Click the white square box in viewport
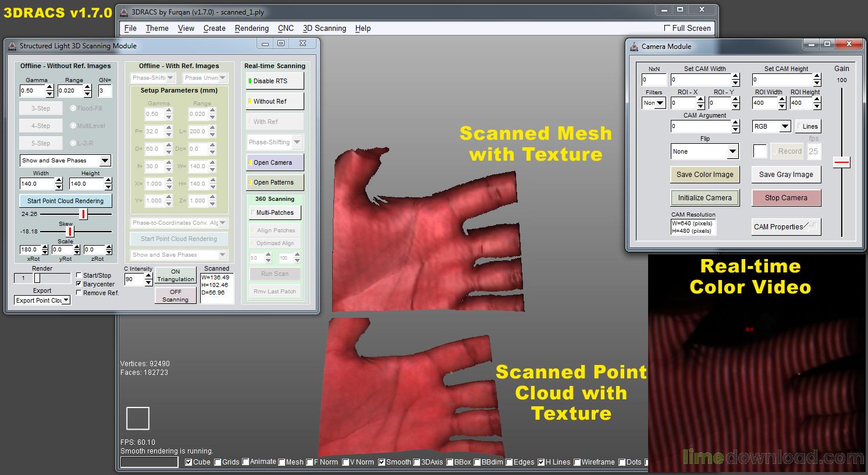This screenshot has height=475, width=868. (138, 418)
